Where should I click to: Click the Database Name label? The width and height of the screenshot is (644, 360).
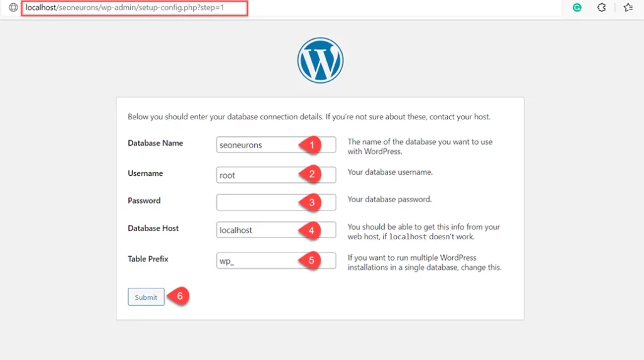coord(155,143)
